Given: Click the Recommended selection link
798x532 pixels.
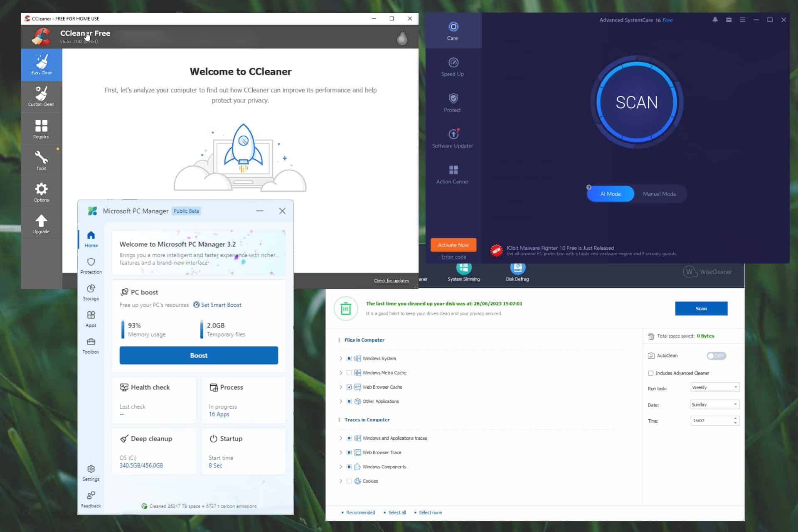Looking at the screenshot, I should click(360, 512).
